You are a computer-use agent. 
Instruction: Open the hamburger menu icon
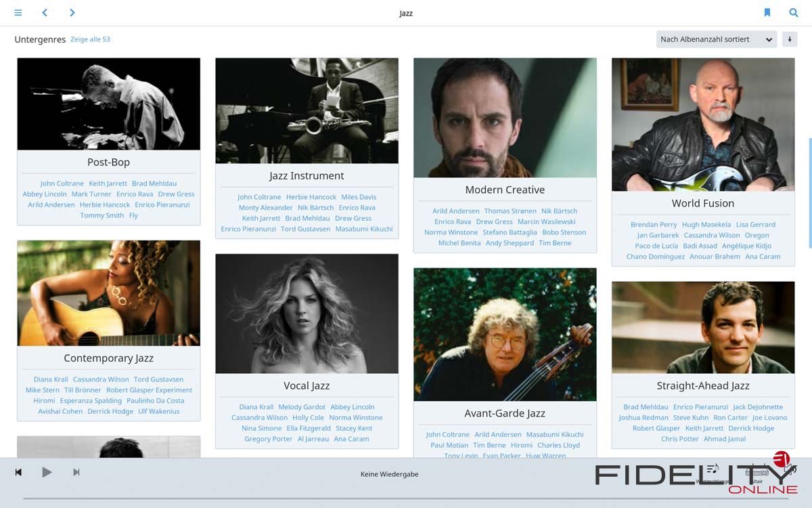point(18,13)
